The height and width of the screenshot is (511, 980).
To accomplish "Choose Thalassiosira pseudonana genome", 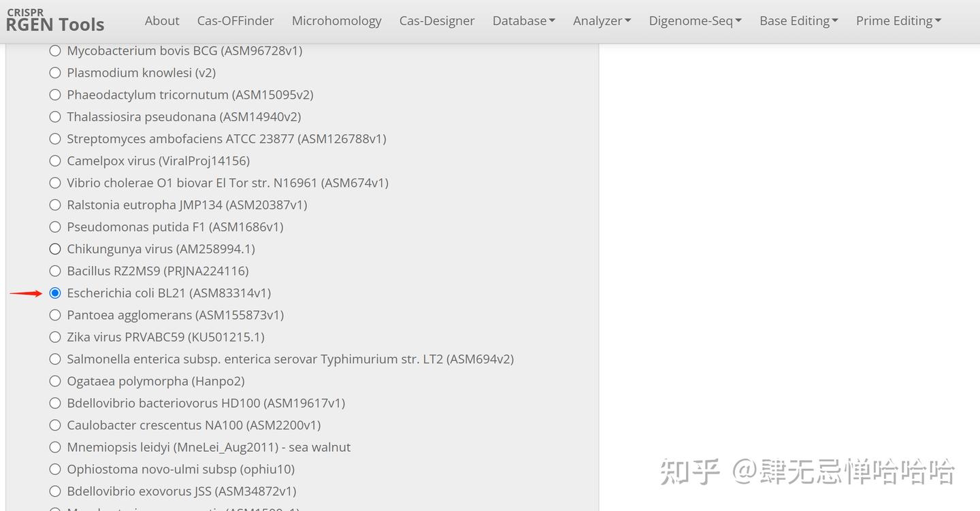I will point(54,116).
